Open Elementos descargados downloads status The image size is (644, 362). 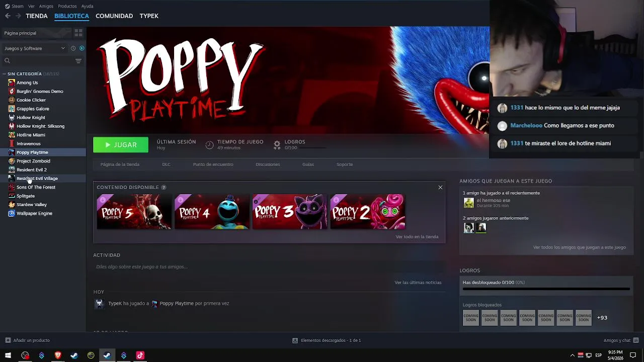click(x=327, y=340)
